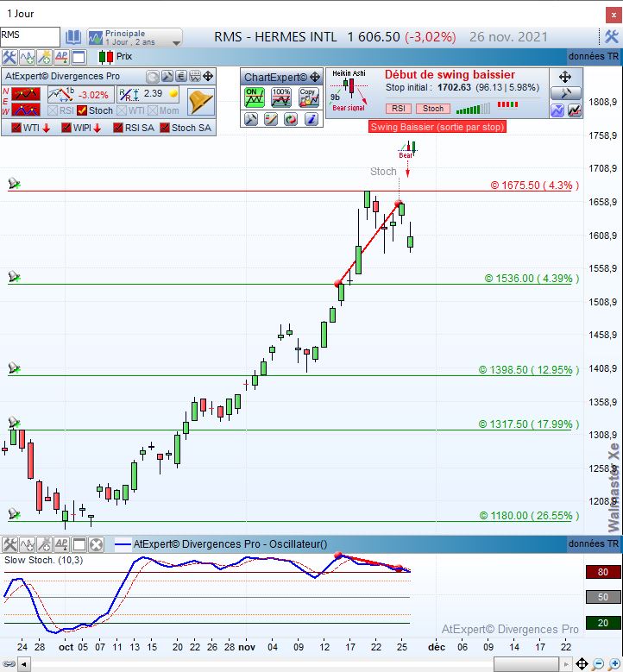This screenshot has width=623, height=672.
Task: Click the 1317.50 ( 17.99% ) support label
Action: (529, 424)
